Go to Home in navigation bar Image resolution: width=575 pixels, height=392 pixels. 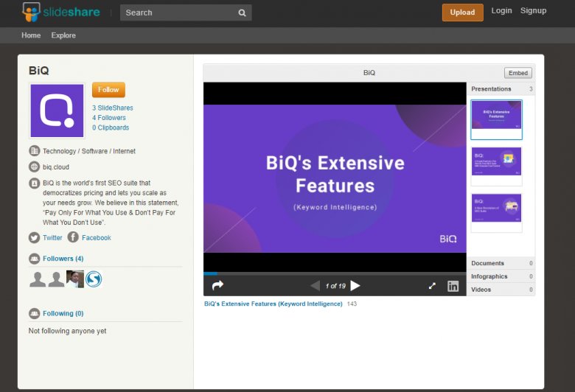tap(31, 35)
